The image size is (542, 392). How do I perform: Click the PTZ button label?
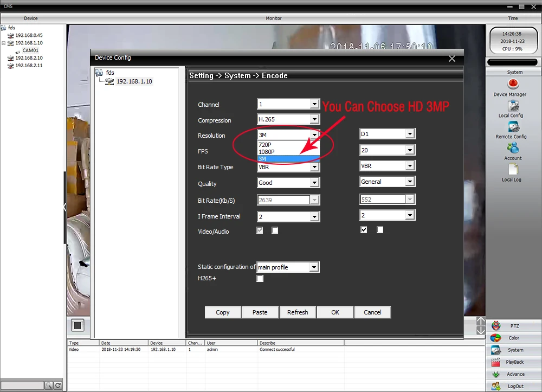pyautogui.click(x=515, y=326)
